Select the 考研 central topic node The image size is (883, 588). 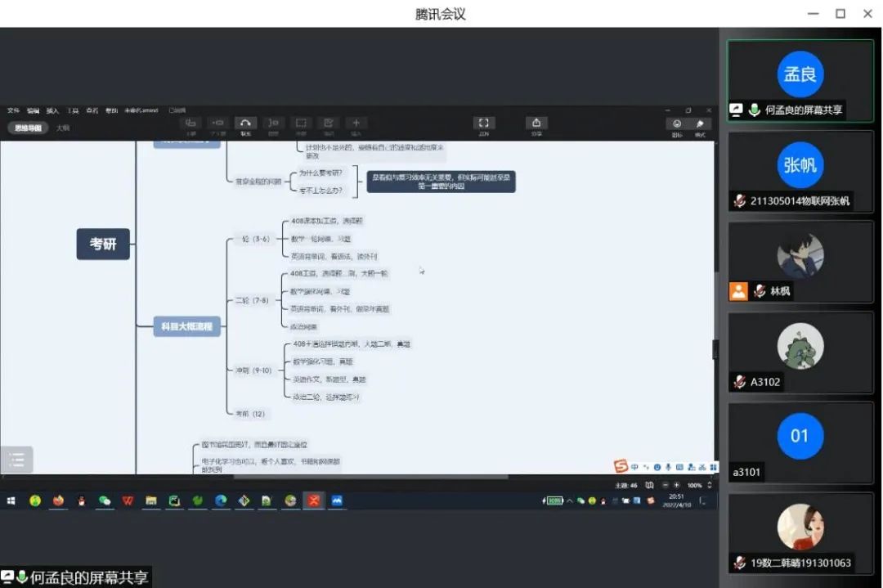click(x=103, y=244)
